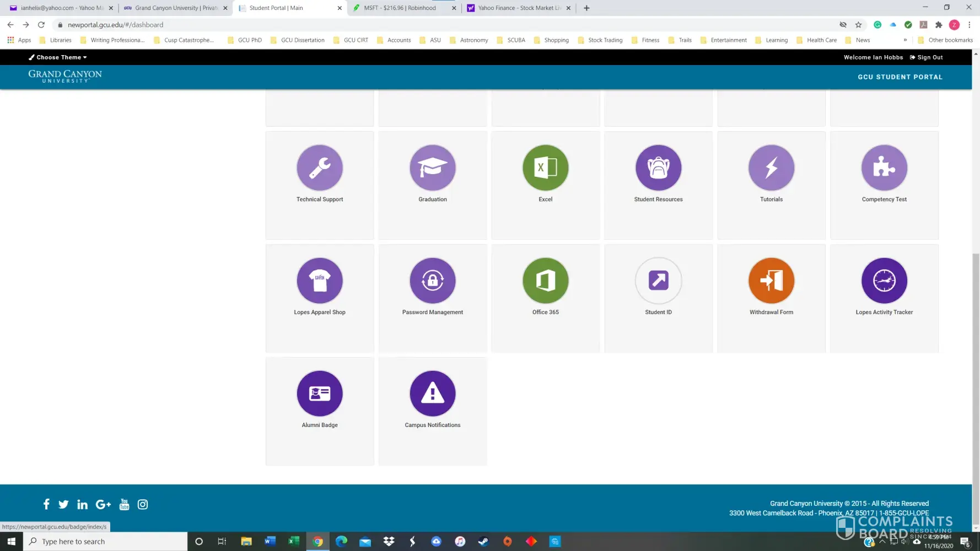Image resolution: width=980 pixels, height=551 pixels.
Task: Click the Sign Out link
Action: click(926, 57)
